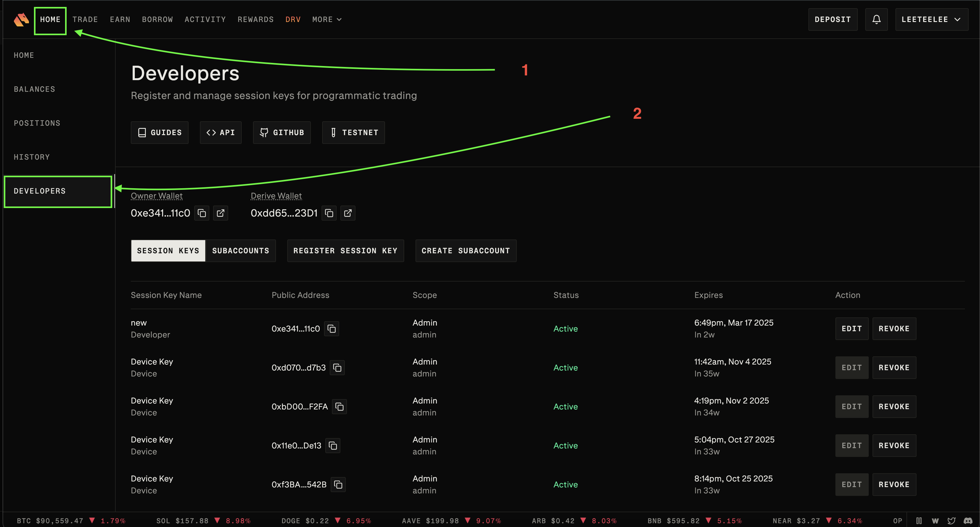Copy the 0xd070...d7b3 public address
This screenshot has width=980, height=527.
click(x=337, y=368)
